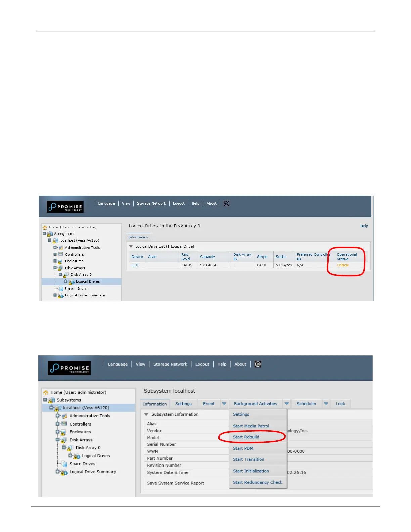The height and width of the screenshot is (532, 411).
Task: Click the Help link beside Logical Drives in Disk Array 0
Action: (364, 226)
